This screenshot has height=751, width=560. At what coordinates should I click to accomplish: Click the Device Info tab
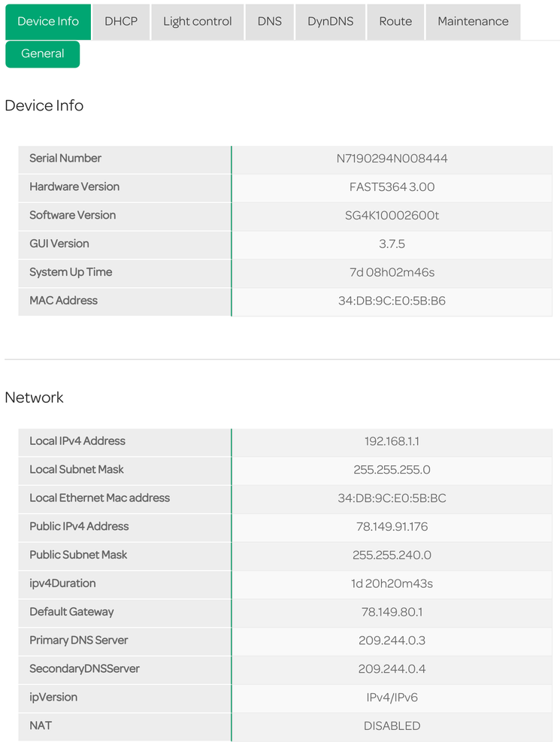pos(48,22)
